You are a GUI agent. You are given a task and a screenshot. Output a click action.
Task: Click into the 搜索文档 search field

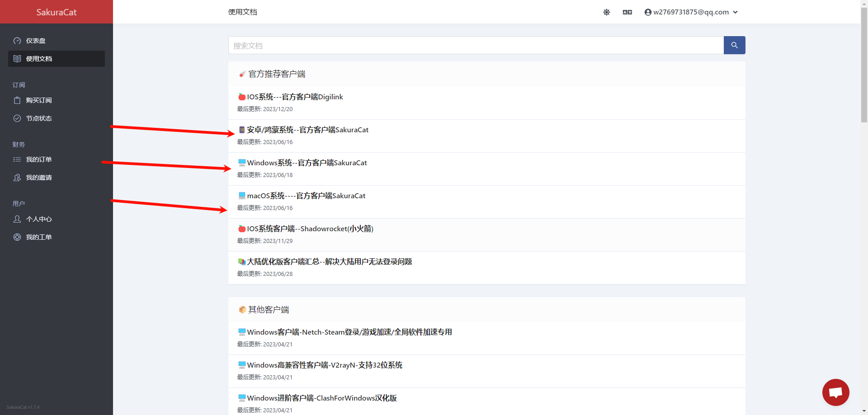coord(476,45)
